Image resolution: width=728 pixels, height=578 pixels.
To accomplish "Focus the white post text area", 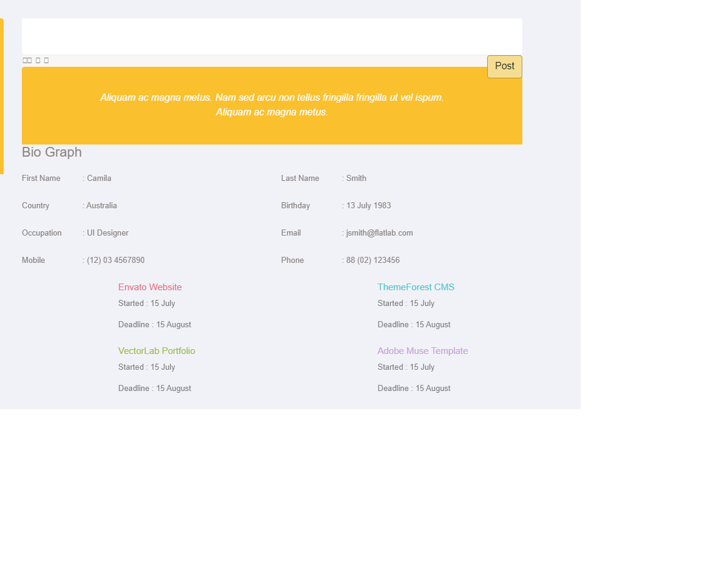I will (272, 36).
